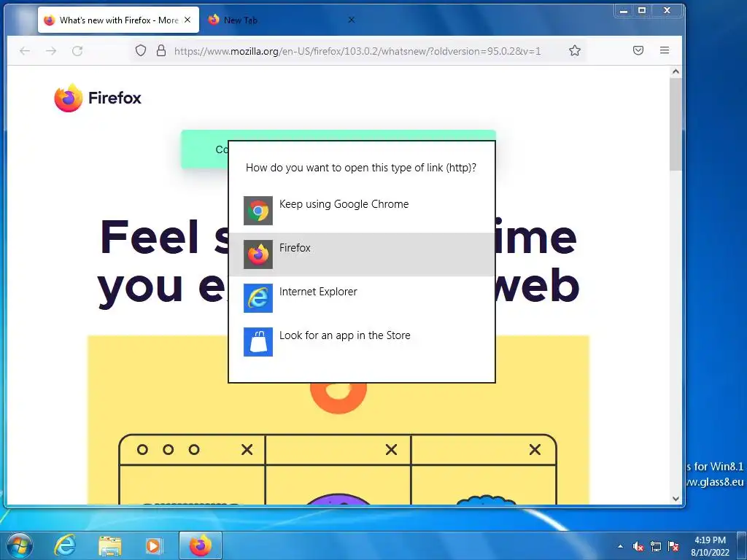Click the mozilla.org URL address field
The image size is (747, 560).
click(x=357, y=51)
